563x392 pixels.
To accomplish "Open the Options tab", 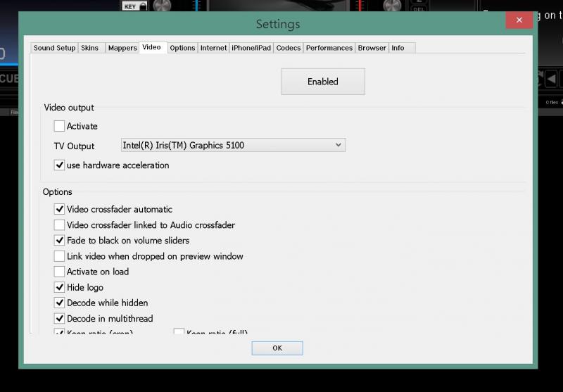I will (182, 48).
